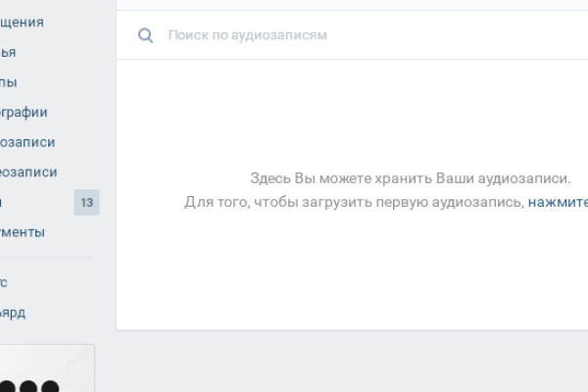Click the 'Для того, чтобы загрузить' text line
This screenshot has height=392, width=588.
pyautogui.click(x=355, y=202)
